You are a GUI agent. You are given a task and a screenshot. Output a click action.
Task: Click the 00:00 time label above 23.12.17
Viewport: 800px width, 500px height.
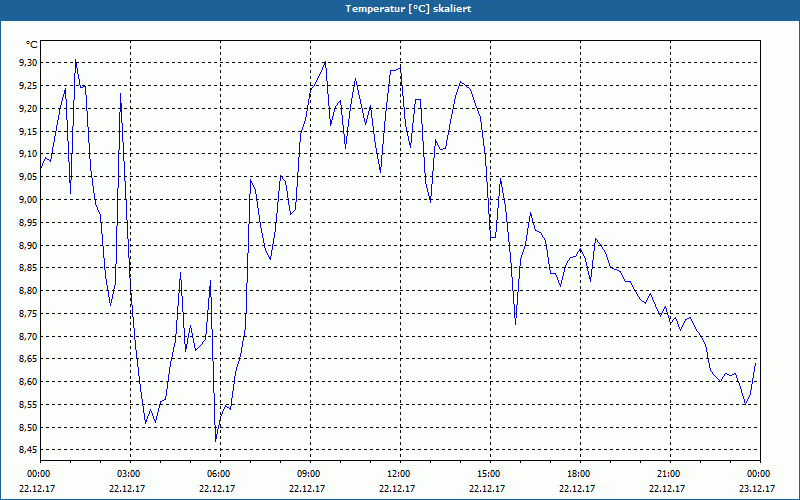pyautogui.click(x=759, y=474)
